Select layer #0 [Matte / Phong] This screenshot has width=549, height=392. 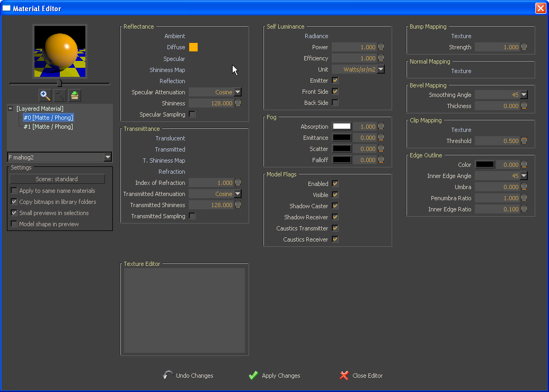point(48,118)
